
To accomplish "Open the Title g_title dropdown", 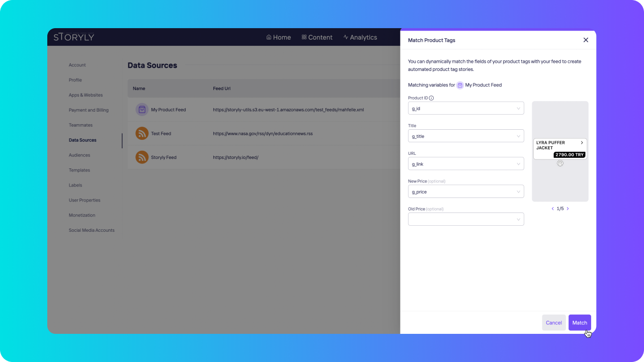I will [466, 136].
